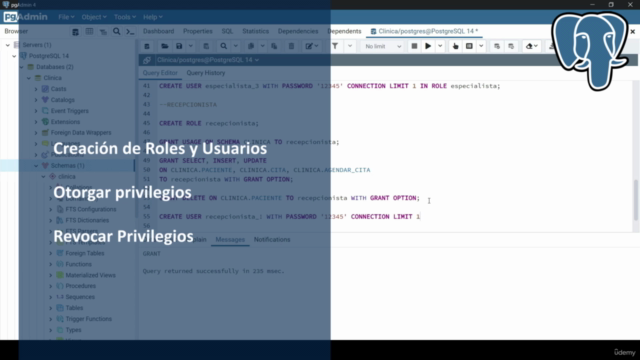Screen dimensions: 640x360
Task: Select the Query Editor tab
Action: 160,73
